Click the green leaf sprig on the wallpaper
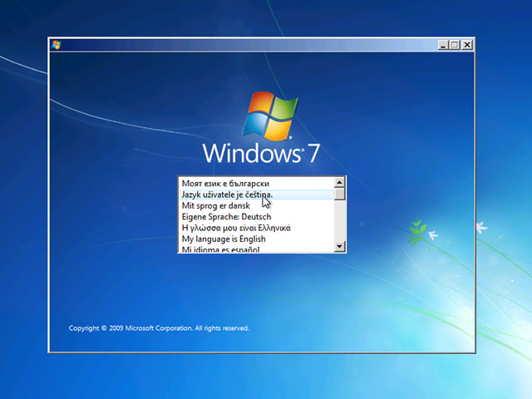 (x=417, y=232)
